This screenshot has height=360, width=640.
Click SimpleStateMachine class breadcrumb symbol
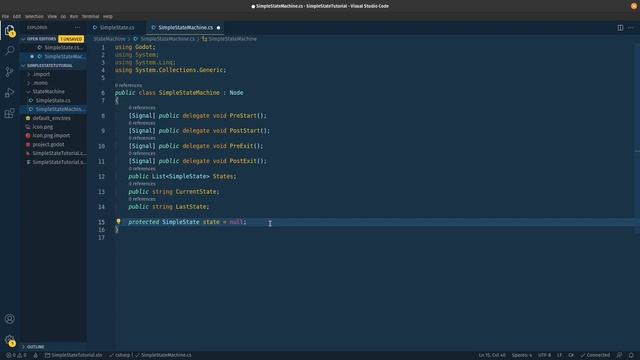coord(229,39)
